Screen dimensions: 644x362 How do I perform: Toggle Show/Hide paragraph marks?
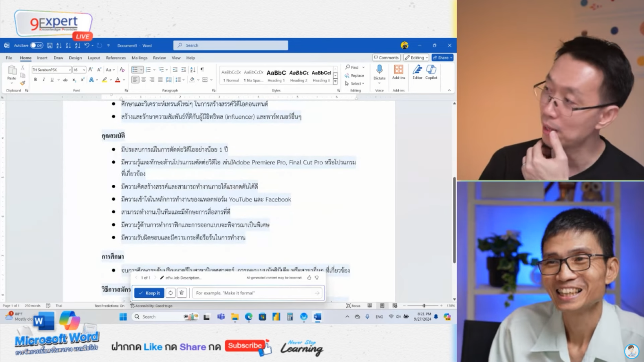point(202,70)
